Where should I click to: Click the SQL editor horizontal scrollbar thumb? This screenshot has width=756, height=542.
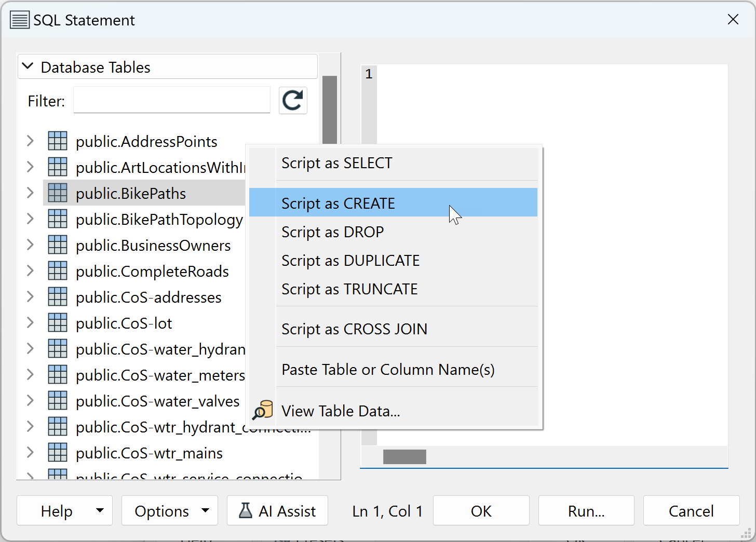click(x=404, y=457)
